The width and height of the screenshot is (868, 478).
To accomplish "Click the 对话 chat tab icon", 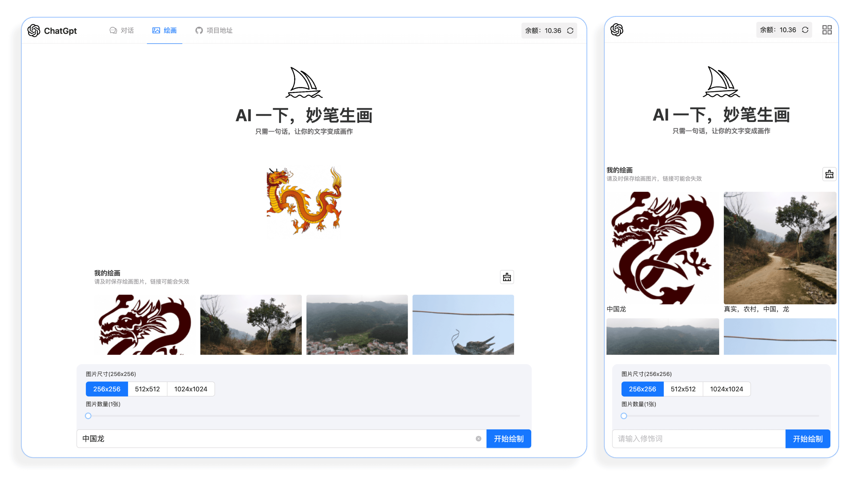I will tap(113, 30).
